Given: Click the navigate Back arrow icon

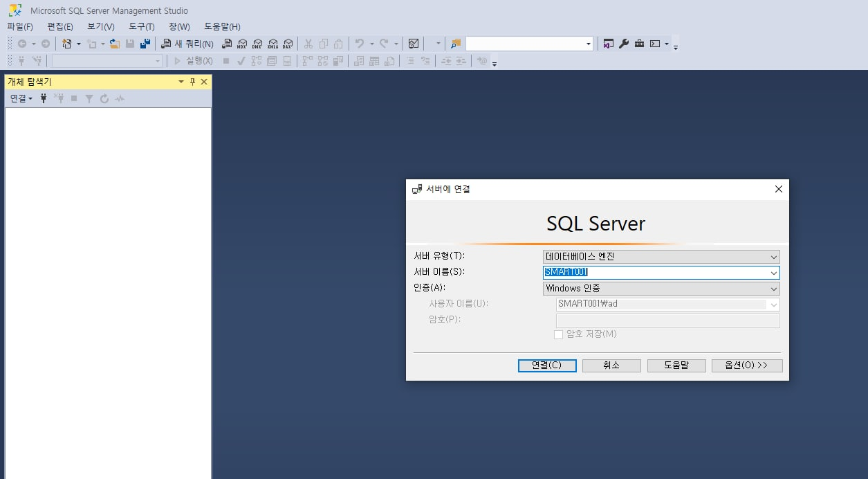Looking at the screenshot, I should click(x=22, y=44).
